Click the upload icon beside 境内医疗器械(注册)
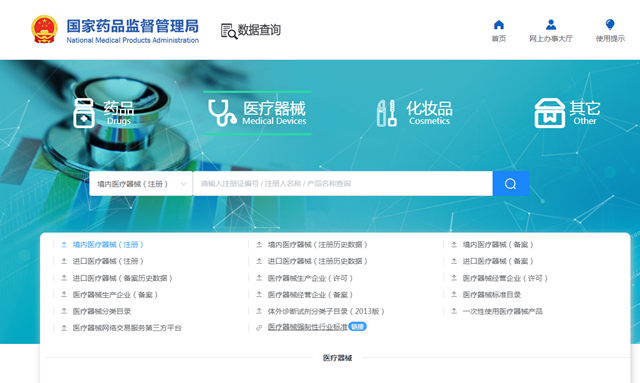 [x=64, y=245]
